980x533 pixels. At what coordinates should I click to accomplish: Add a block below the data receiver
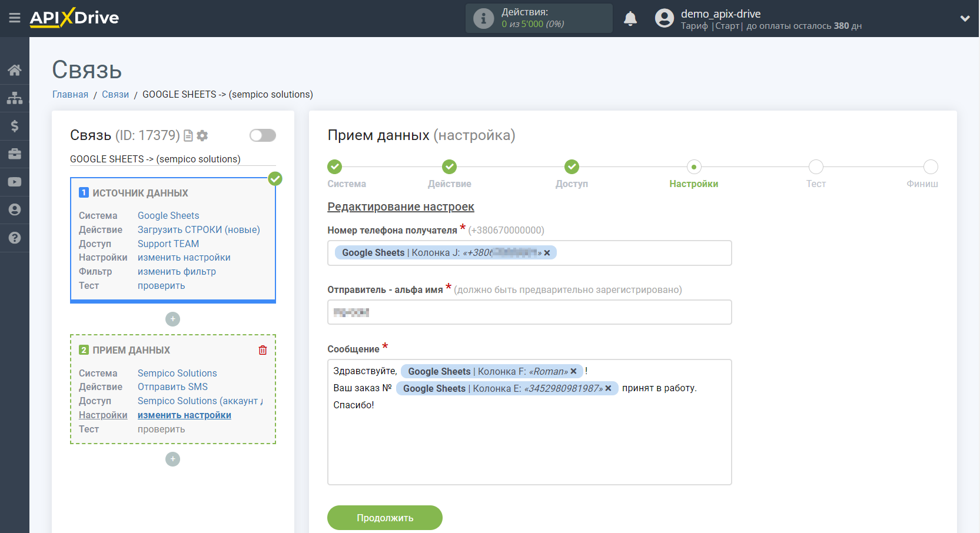[x=172, y=459]
